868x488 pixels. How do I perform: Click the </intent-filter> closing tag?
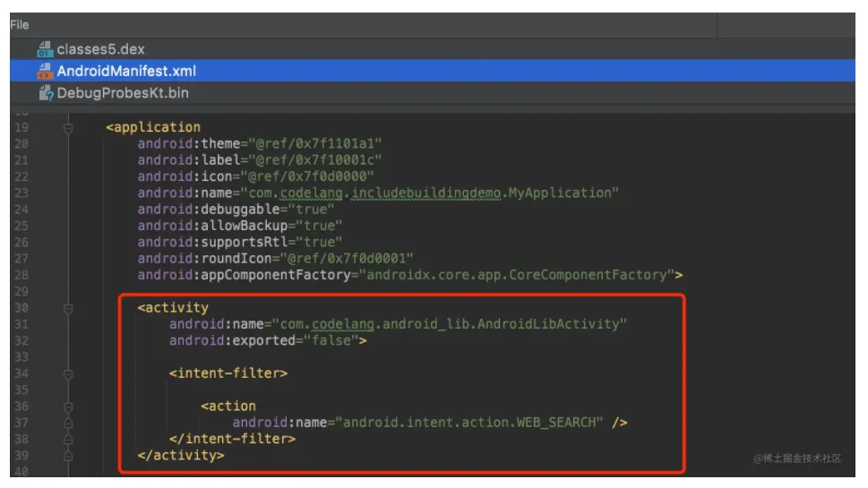pos(233,440)
